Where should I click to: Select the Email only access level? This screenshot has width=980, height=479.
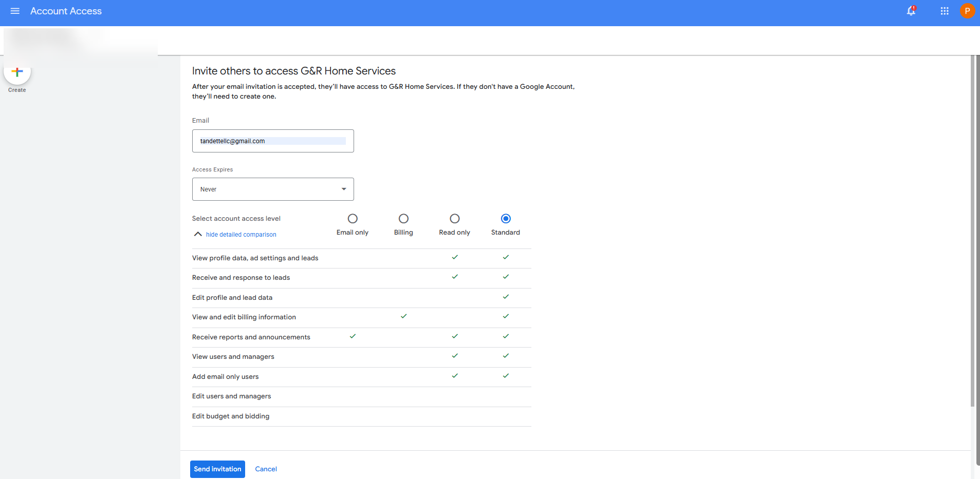[353, 219]
